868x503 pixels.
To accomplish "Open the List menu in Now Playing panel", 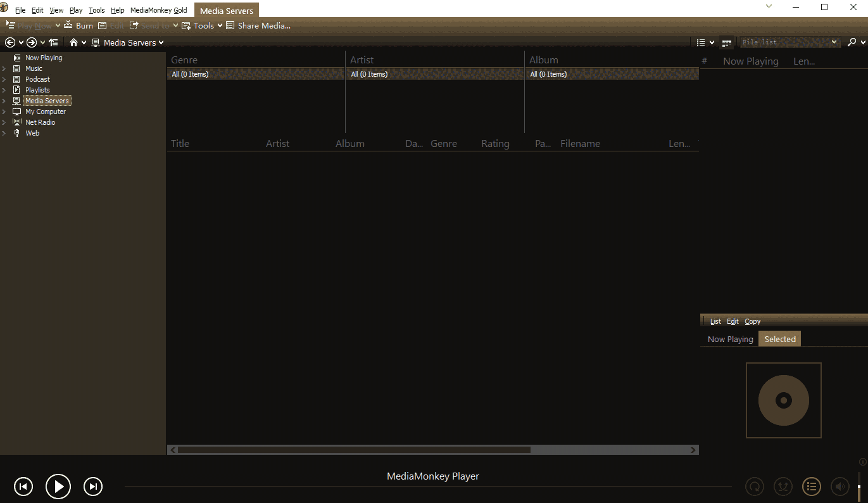I will click(715, 321).
